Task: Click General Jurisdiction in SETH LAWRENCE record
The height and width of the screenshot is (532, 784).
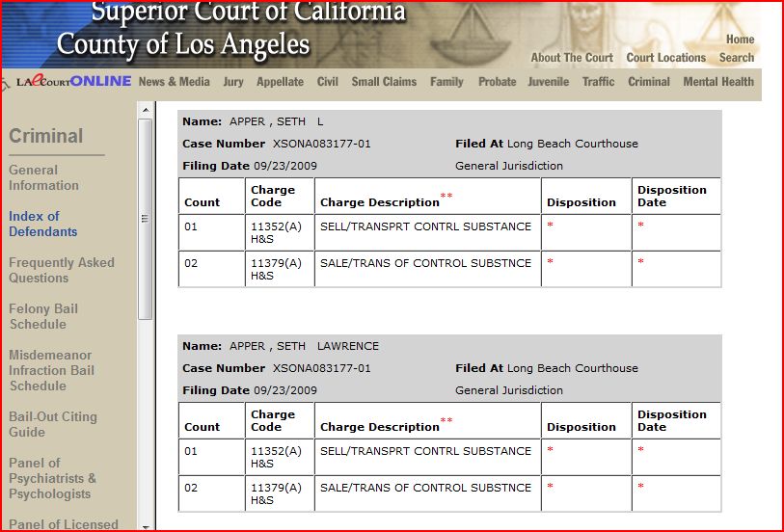Action: (x=509, y=390)
